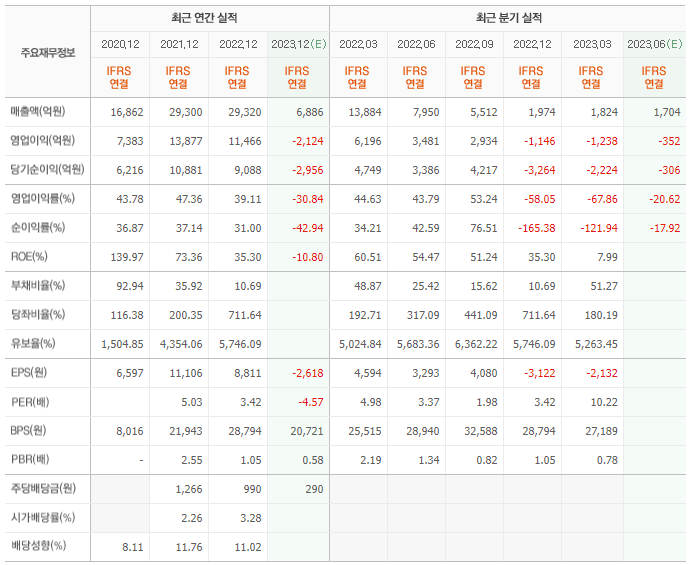
Task: Click the estimated revenue value 6,886
Action: [x=310, y=112]
